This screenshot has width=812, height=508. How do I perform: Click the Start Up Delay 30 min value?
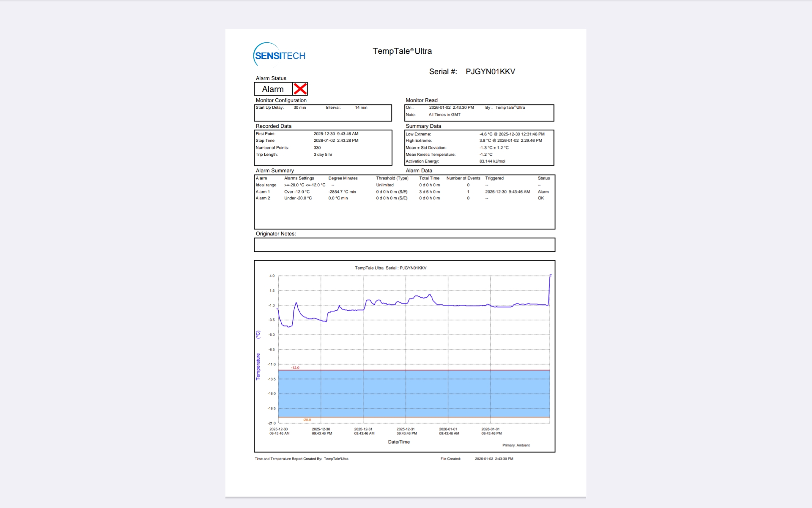click(299, 108)
